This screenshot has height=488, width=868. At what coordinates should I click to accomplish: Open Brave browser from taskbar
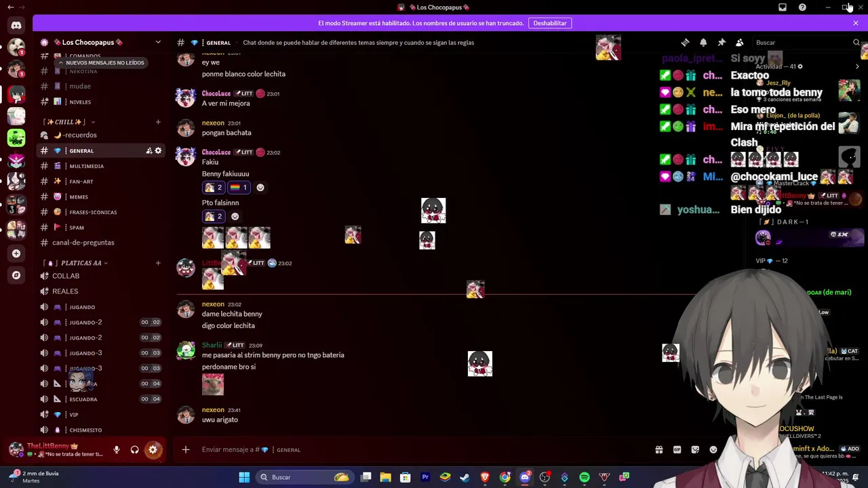point(485,477)
